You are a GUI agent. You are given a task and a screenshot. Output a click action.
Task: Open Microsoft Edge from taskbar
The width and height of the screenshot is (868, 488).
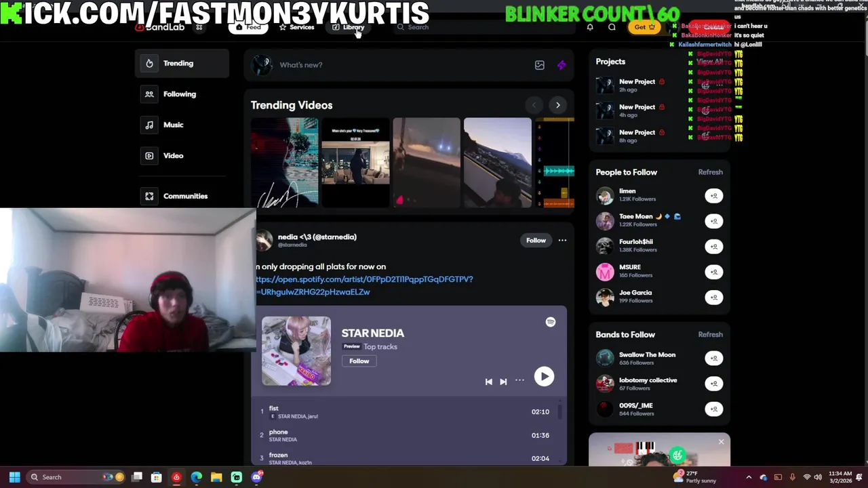(197, 477)
